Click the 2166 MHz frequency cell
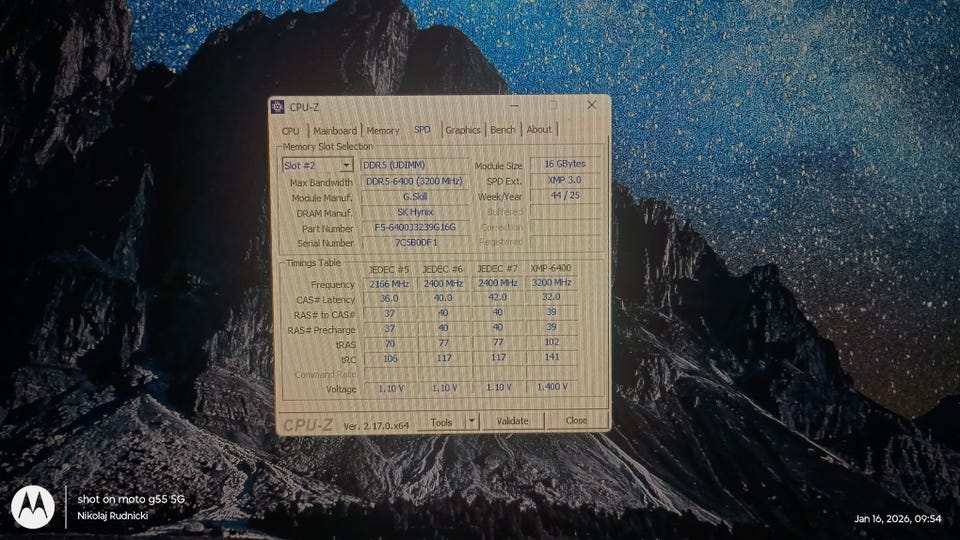Screen dimensions: 960x540 [x=389, y=283]
